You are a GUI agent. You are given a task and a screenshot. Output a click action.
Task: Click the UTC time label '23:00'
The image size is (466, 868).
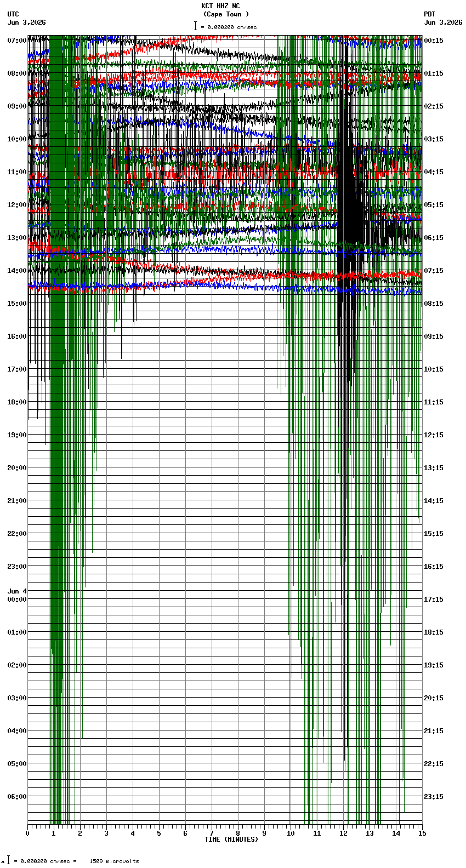click(x=17, y=567)
